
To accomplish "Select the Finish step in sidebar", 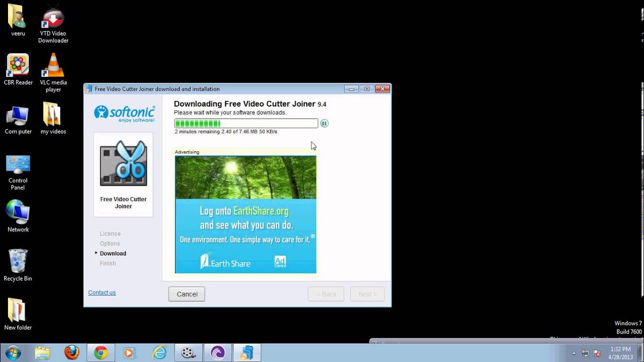I will point(108,263).
